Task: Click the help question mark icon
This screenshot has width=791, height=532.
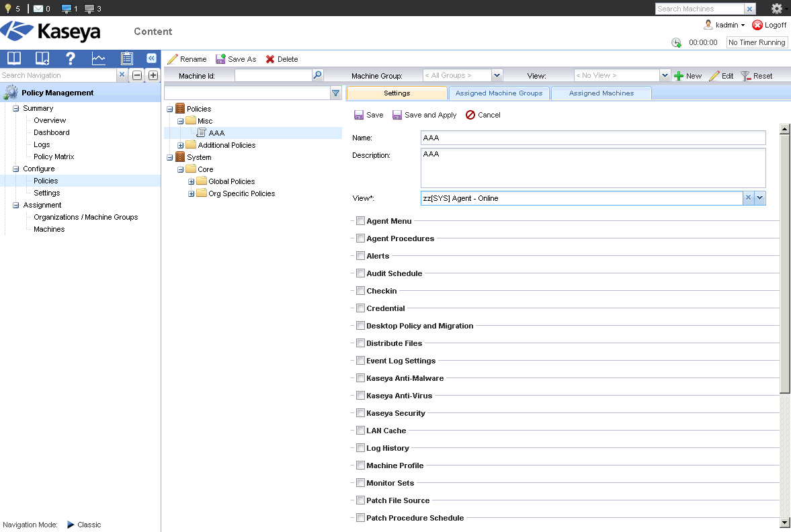Action: pyautogui.click(x=71, y=58)
